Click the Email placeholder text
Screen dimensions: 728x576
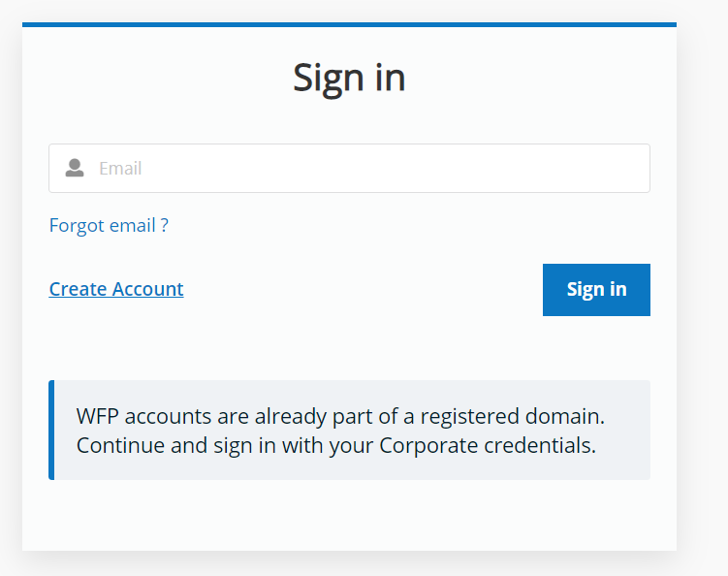coord(120,169)
